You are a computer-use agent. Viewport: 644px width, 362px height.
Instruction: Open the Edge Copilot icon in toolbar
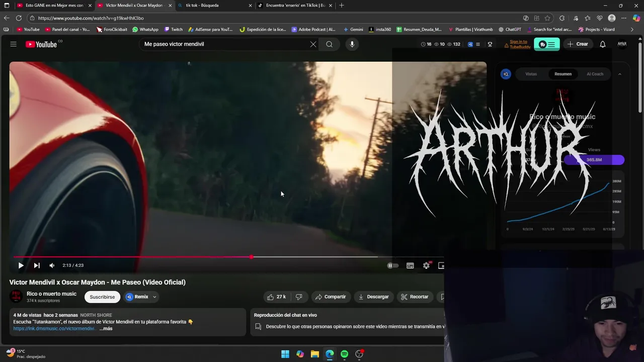(x=636, y=18)
